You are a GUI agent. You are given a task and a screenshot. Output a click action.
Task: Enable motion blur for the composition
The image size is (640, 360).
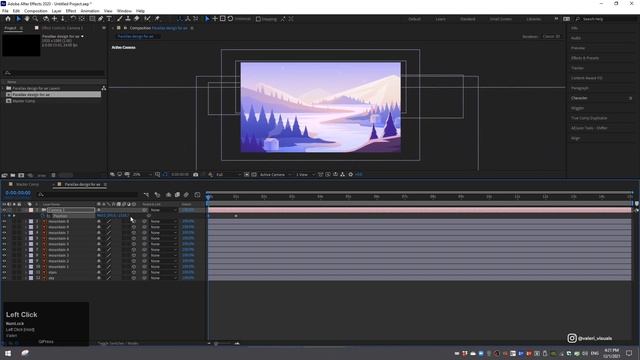click(186, 195)
